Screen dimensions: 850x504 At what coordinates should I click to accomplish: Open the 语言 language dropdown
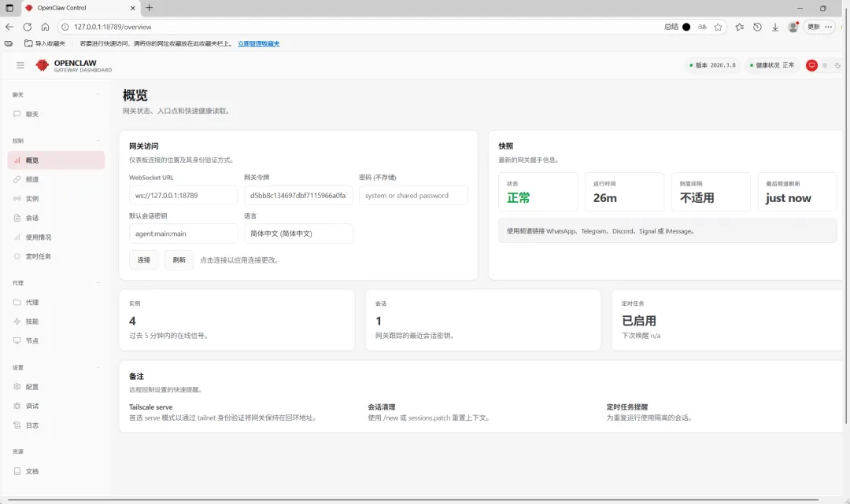point(298,234)
